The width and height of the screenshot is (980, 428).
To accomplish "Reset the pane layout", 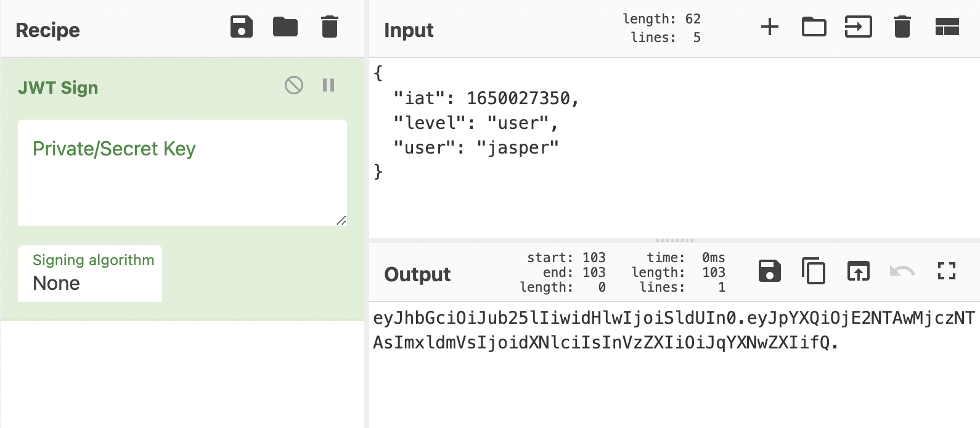I will tap(947, 27).
